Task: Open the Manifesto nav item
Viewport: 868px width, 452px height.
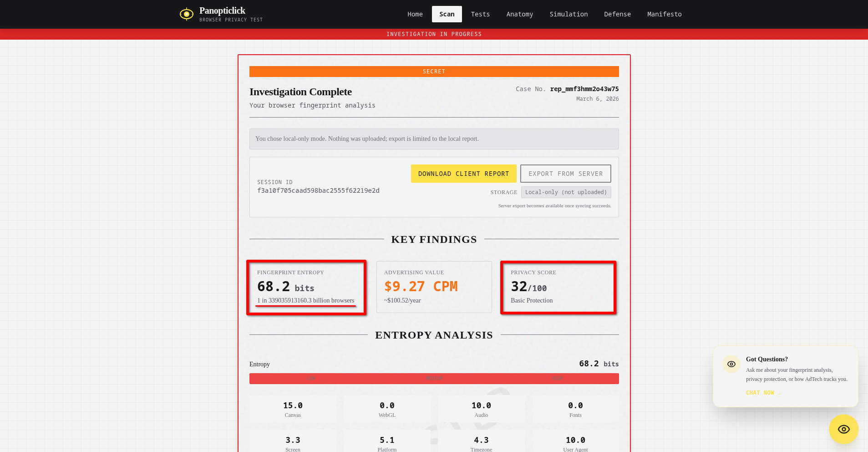Action: (664, 14)
